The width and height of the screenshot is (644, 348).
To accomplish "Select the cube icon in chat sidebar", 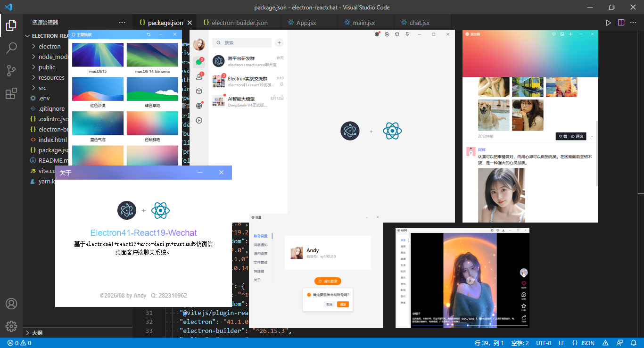I will pos(199,91).
